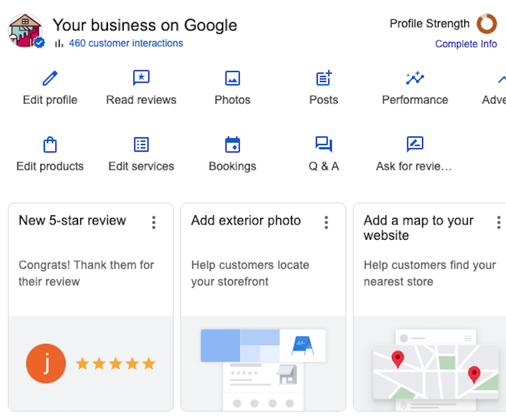Open options menu on Add a map card
The width and height of the screenshot is (506, 420).
(x=498, y=223)
